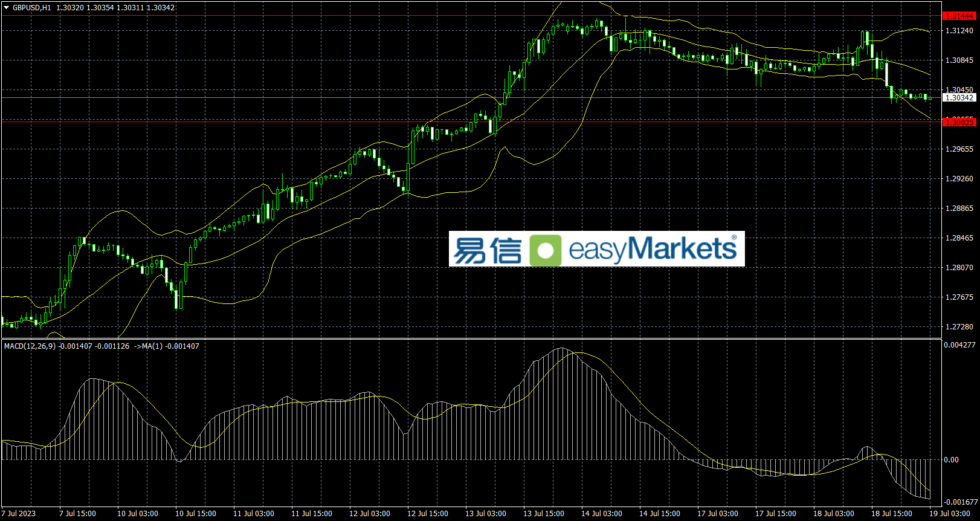Click the 12 Jul 15:00 time label
The height and width of the screenshot is (521, 980).
coord(428,514)
